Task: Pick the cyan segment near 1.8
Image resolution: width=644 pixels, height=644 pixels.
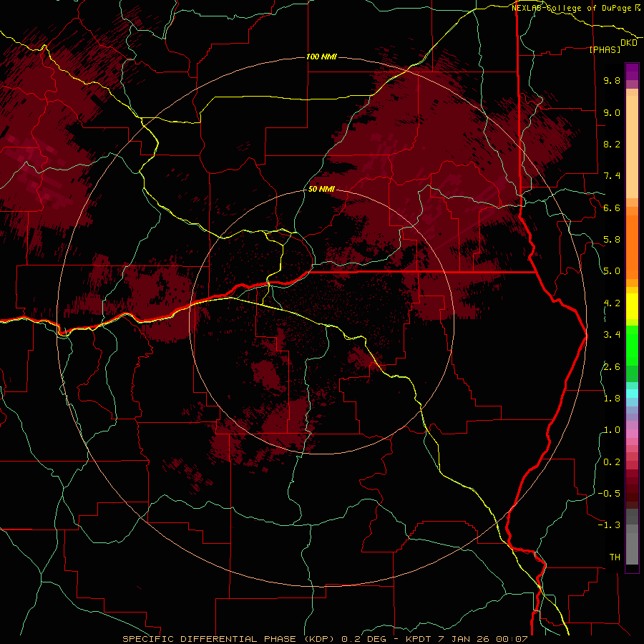Action: [x=632, y=394]
